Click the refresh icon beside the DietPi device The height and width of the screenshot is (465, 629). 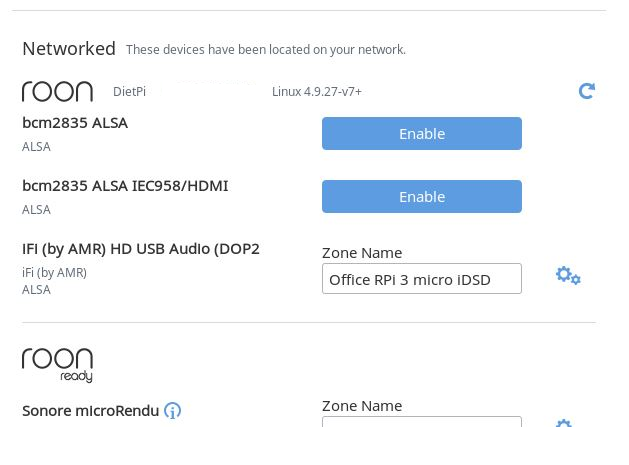coord(586,91)
